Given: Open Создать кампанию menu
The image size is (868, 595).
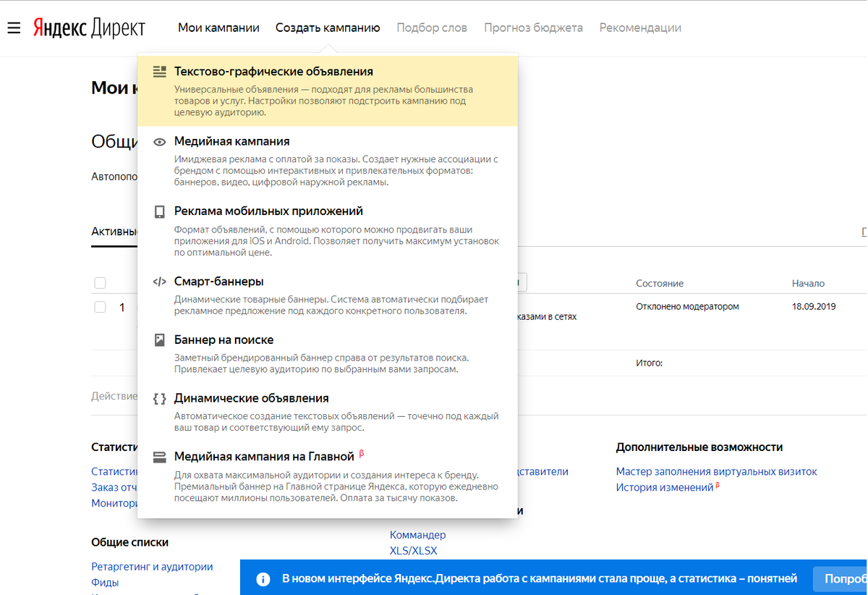Looking at the screenshot, I should click(x=328, y=28).
